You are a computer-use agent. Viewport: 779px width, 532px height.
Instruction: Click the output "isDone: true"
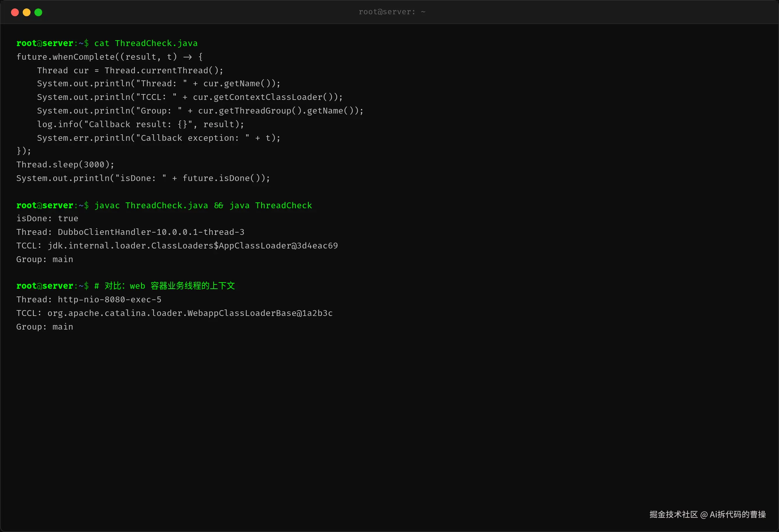click(47, 218)
